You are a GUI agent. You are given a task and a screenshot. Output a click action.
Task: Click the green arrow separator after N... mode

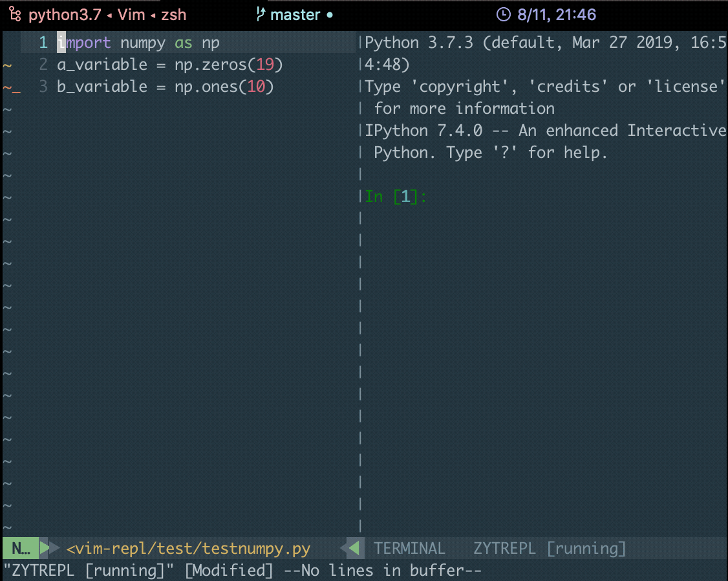45,548
